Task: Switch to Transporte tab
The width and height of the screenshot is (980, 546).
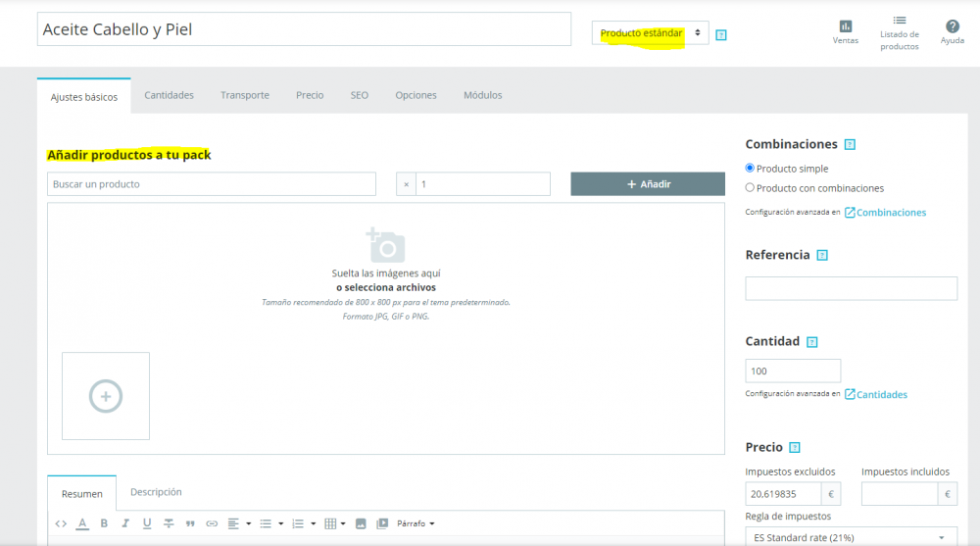Action: click(245, 95)
